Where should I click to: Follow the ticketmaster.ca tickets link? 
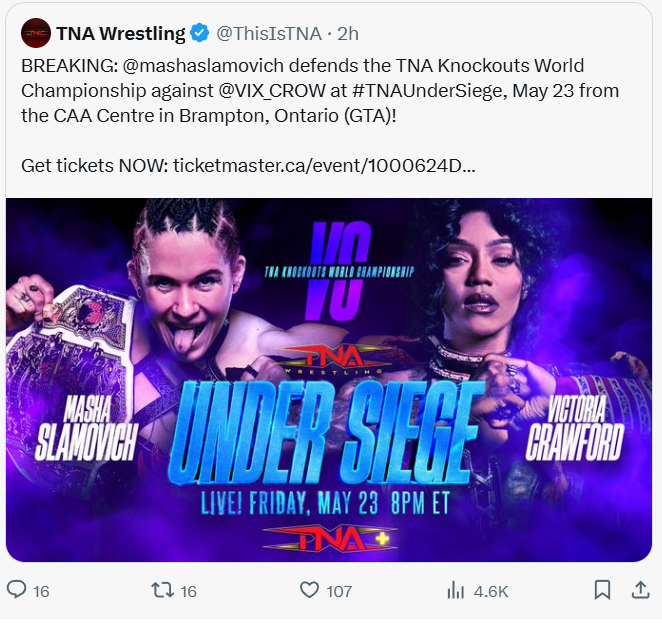point(325,164)
